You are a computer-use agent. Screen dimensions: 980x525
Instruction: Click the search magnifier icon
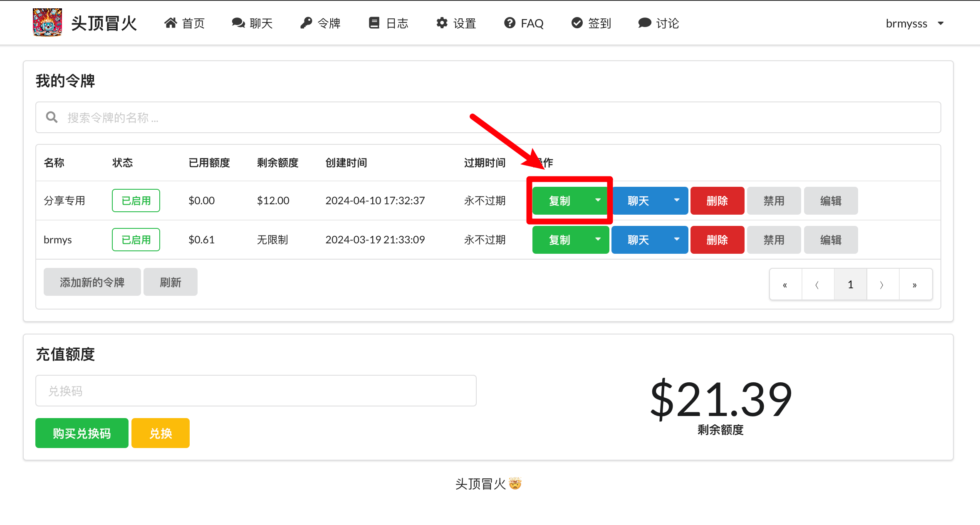[52, 117]
